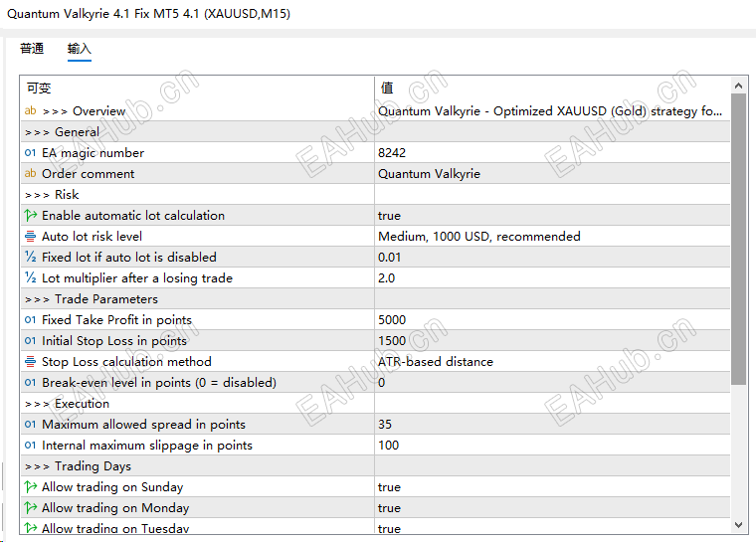The width and height of the screenshot is (756, 542).
Task: Click the ½ icon beside Lot multiplier after losing trade
Action: pyautogui.click(x=31, y=277)
